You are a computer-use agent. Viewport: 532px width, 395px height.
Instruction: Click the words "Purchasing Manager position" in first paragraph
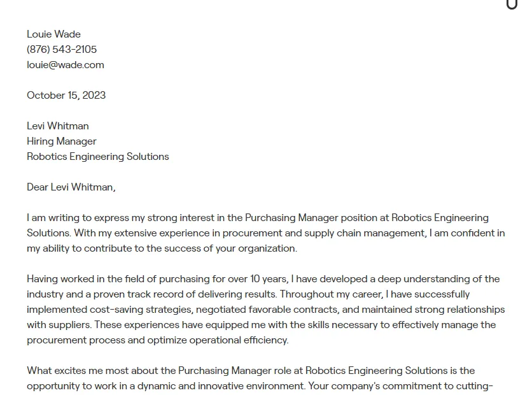(316, 218)
